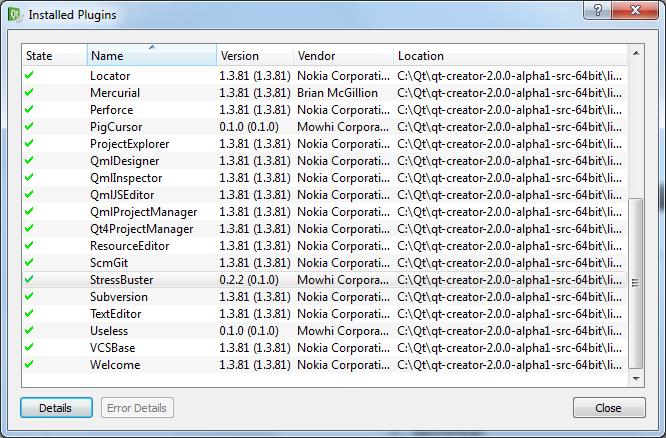Click green check state icon for Mercurial
Image resolution: width=666 pixels, height=438 pixels.
pos(29,93)
